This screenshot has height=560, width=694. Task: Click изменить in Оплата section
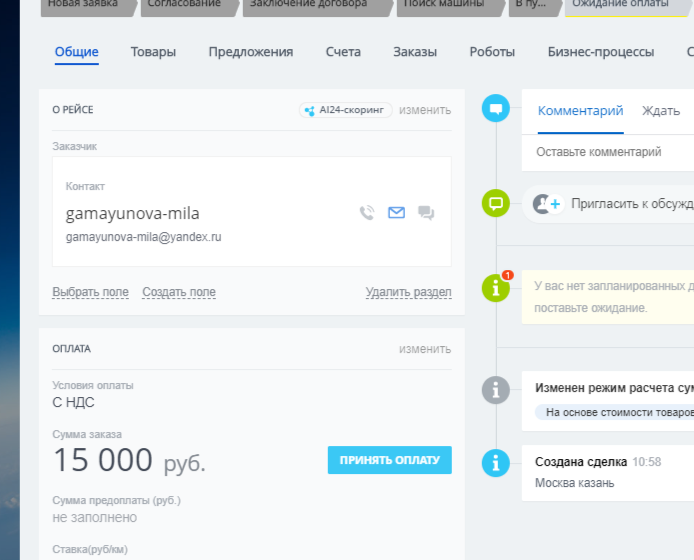tap(425, 349)
